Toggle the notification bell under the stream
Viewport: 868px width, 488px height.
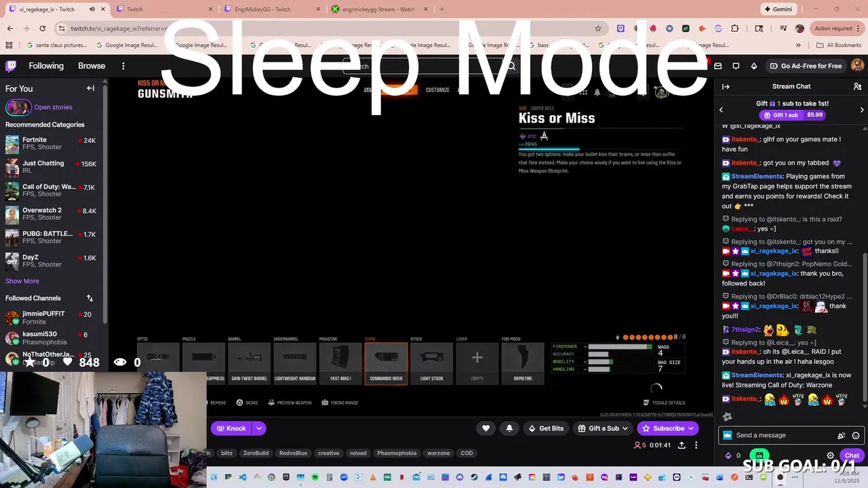pyautogui.click(x=509, y=428)
